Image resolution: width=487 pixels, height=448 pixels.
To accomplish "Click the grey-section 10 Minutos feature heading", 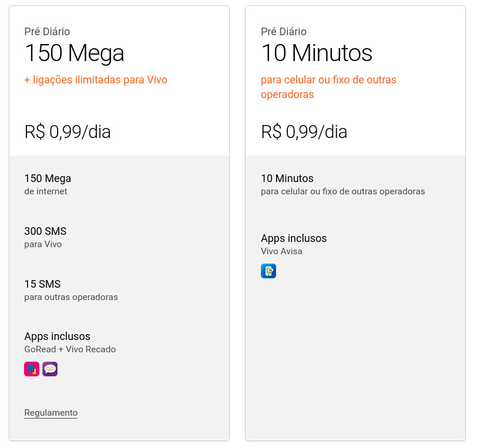I will click(x=287, y=178).
